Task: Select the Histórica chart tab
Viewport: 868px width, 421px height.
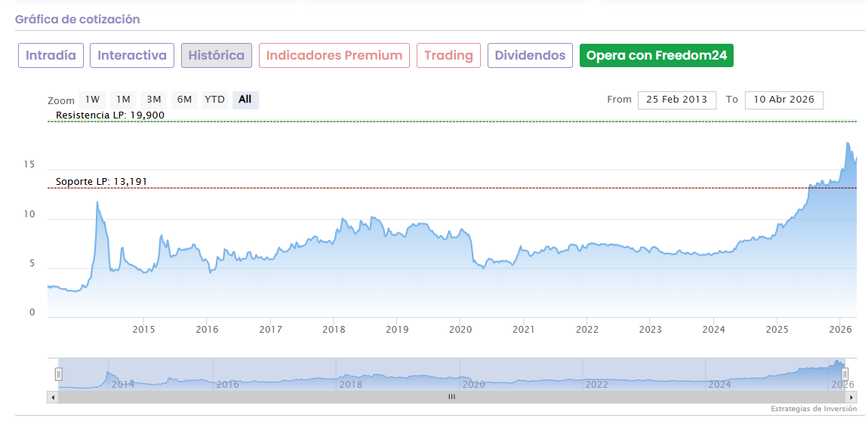Action: pos(217,55)
